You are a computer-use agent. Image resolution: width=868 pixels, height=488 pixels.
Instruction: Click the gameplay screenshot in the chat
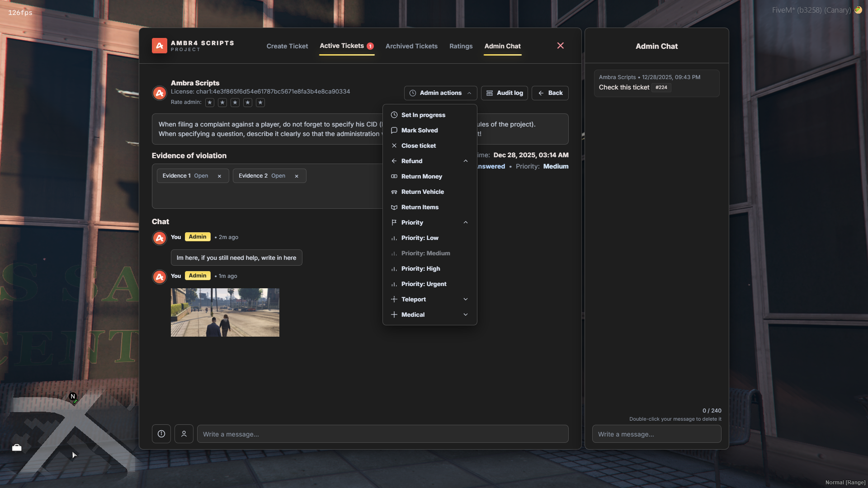point(225,312)
